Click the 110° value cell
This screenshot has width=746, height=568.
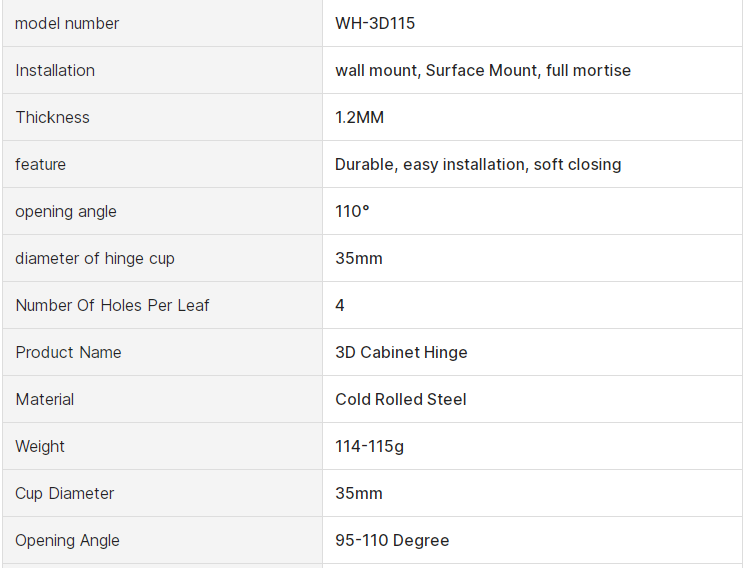tap(352, 211)
